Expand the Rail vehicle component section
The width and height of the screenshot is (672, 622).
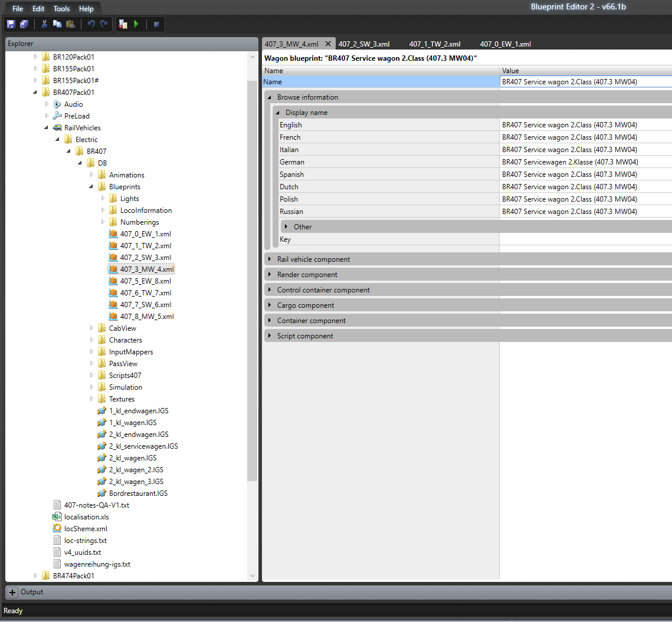click(270, 259)
